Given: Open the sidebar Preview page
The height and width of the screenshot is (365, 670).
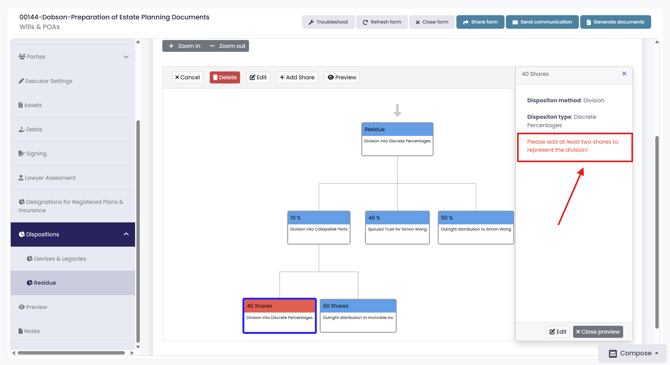Looking at the screenshot, I should click(x=73, y=307).
